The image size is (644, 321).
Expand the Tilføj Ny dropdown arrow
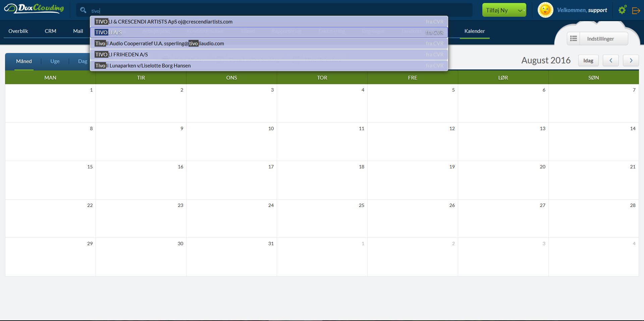(520, 10)
